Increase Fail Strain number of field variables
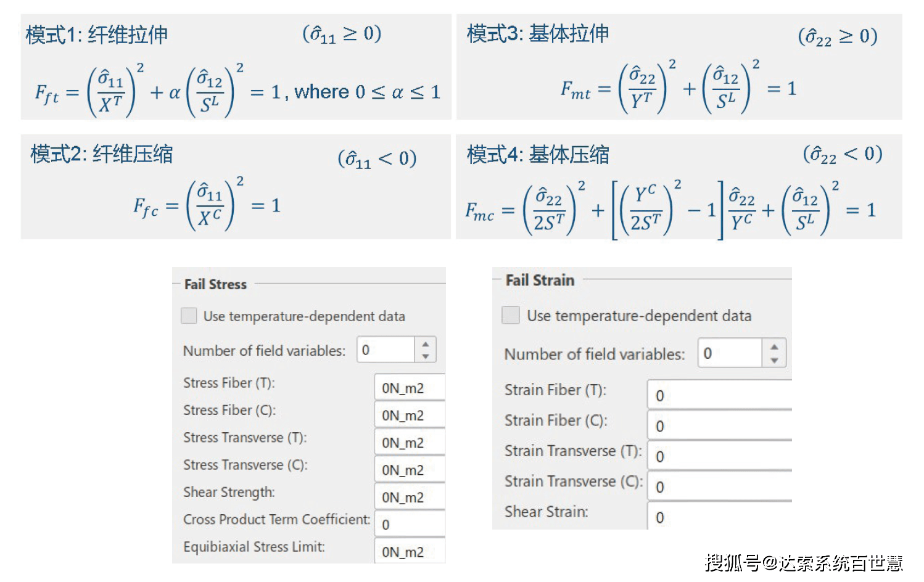 [x=774, y=346]
